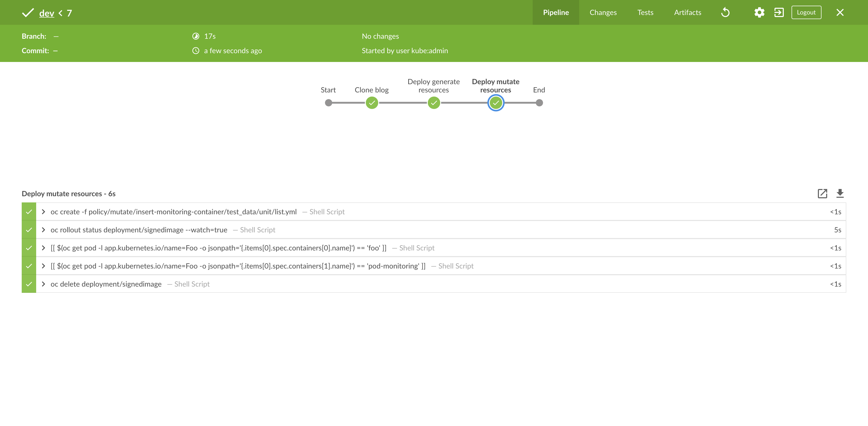Expand the oc rollout status step
This screenshot has width=868, height=426.
coord(43,230)
